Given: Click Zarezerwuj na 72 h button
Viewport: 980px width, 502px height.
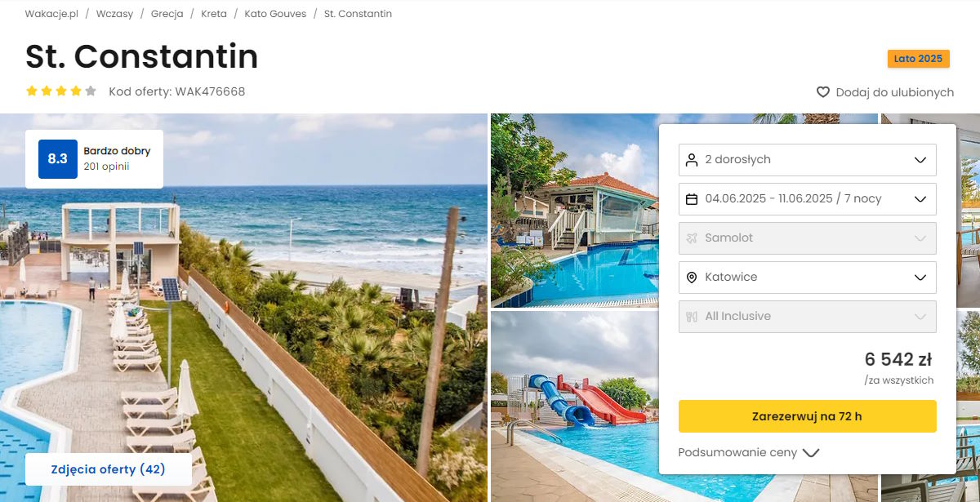Looking at the screenshot, I should point(808,416).
